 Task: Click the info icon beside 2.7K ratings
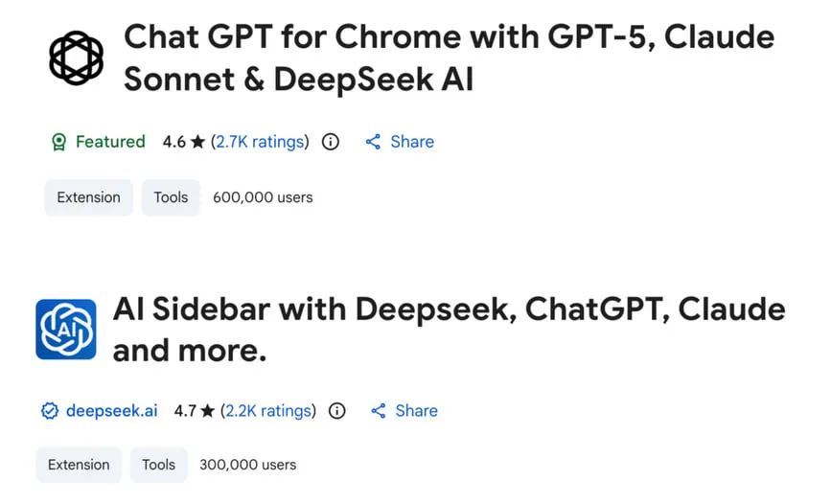[331, 142]
